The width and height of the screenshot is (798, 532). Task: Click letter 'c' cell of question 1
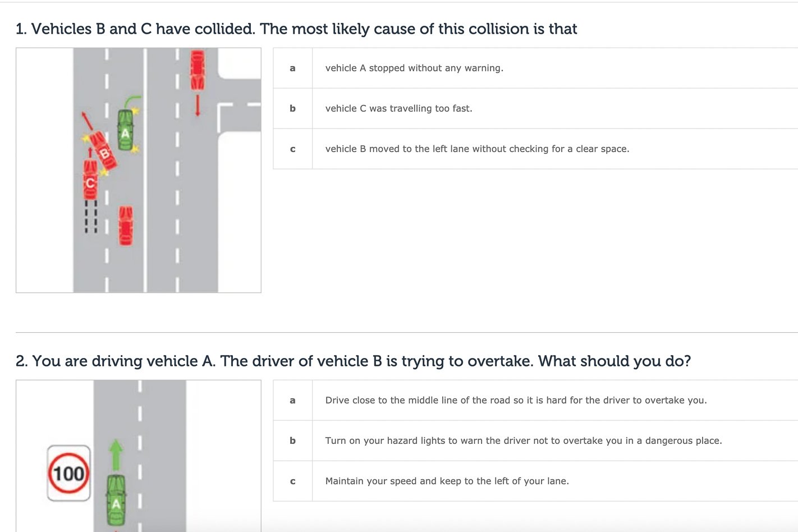[292, 149]
